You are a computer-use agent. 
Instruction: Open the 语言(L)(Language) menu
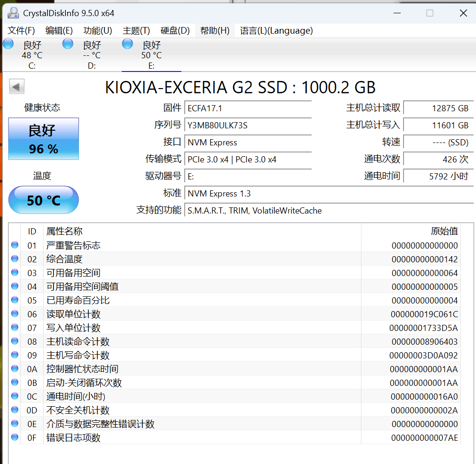click(276, 31)
